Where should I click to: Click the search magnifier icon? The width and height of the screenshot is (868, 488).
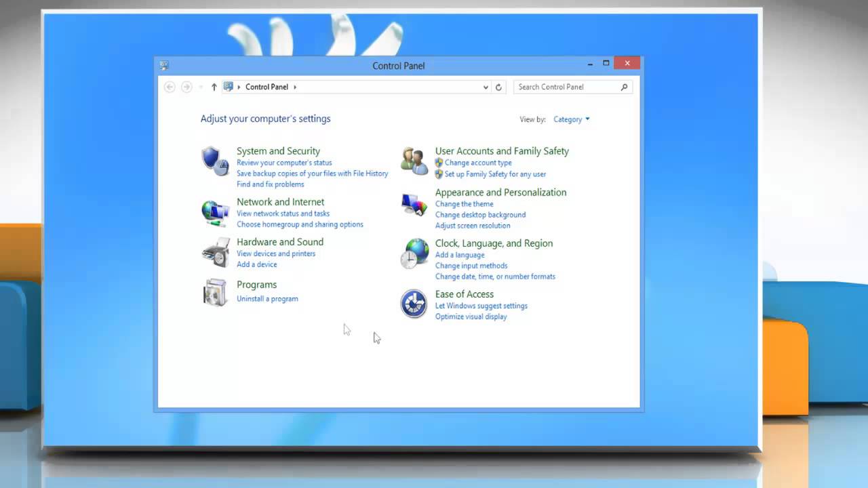pyautogui.click(x=624, y=87)
